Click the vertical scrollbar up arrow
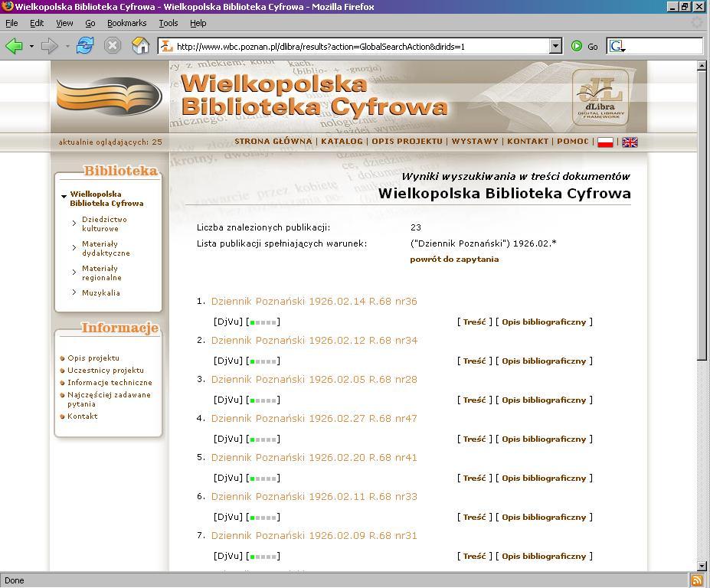Viewport: 710px width, 588px height. [x=702, y=66]
